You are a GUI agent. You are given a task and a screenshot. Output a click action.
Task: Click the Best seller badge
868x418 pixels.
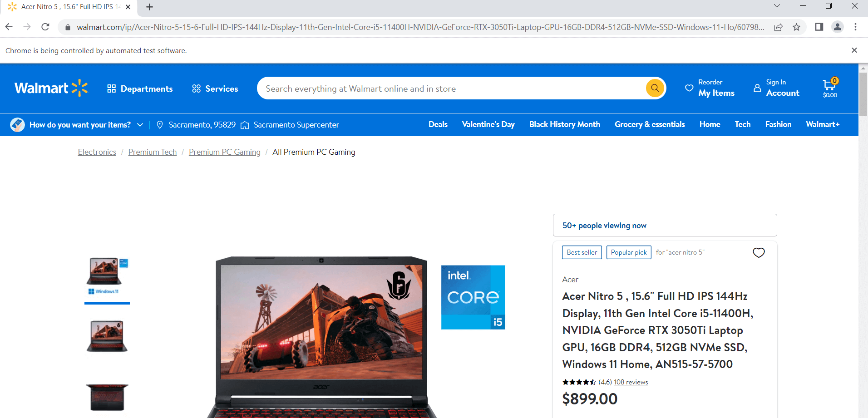click(x=582, y=252)
